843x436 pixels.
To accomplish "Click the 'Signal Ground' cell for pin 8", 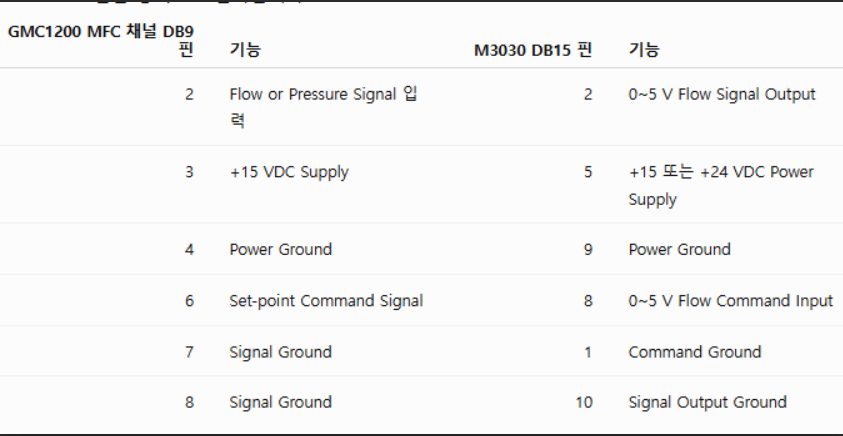I will pos(281,402).
